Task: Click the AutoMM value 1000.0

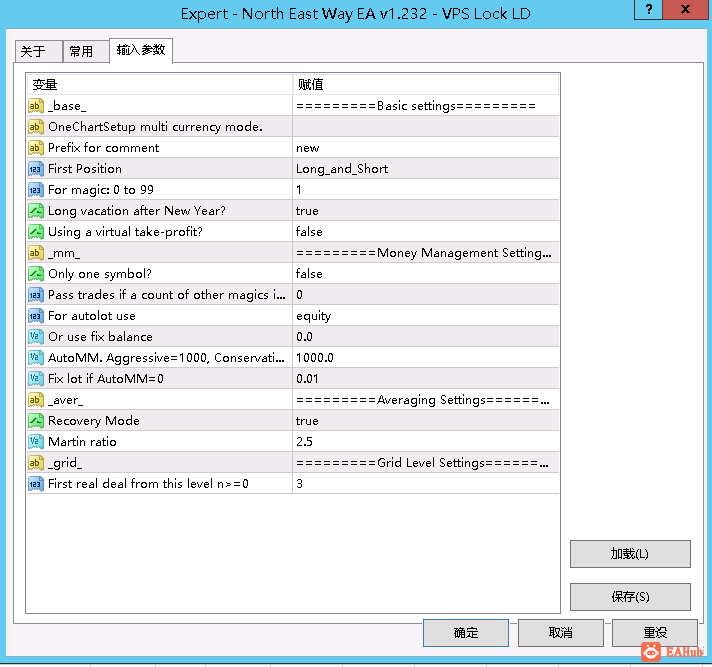Action: [x=425, y=358]
